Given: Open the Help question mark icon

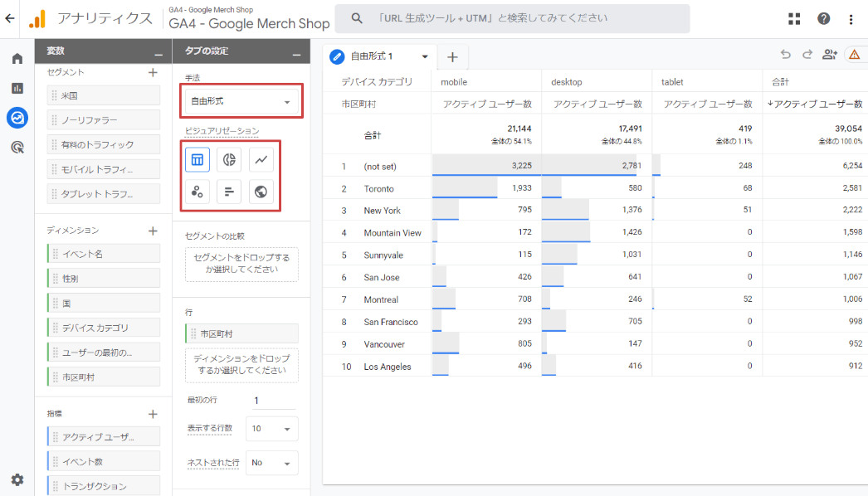Looking at the screenshot, I should [824, 19].
